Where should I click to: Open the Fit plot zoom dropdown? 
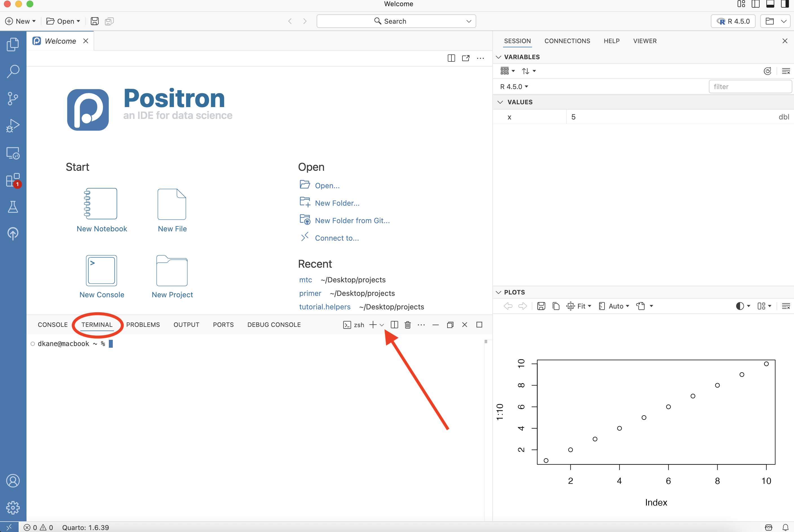579,306
